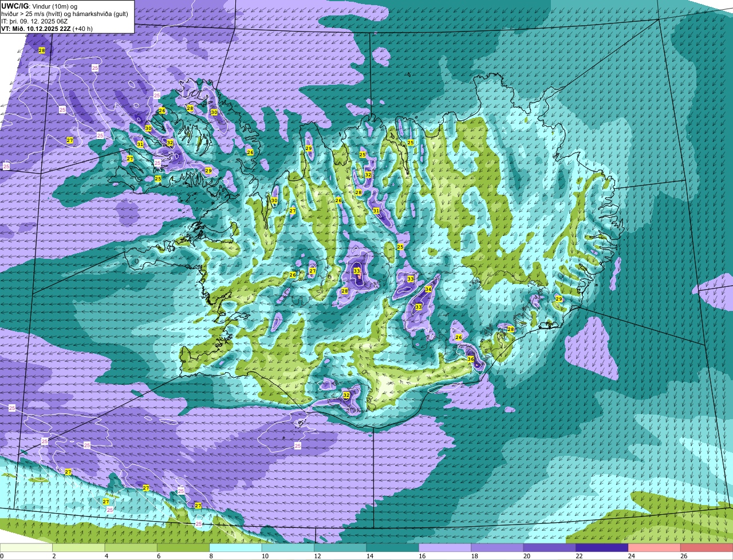The height and width of the screenshot is (560, 733).
Task: Click the legend scale value 6
Action: click(x=158, y=556)
